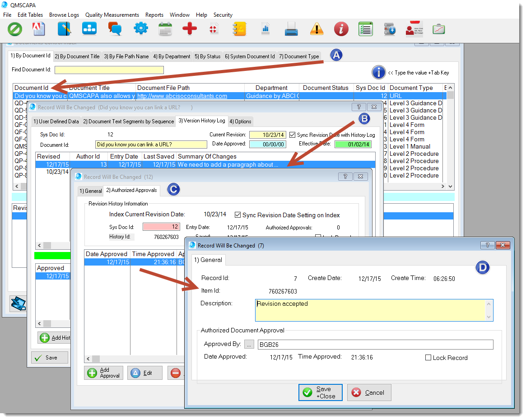
Task: Click the Add Approval button
Action: (x=104, y=373)
